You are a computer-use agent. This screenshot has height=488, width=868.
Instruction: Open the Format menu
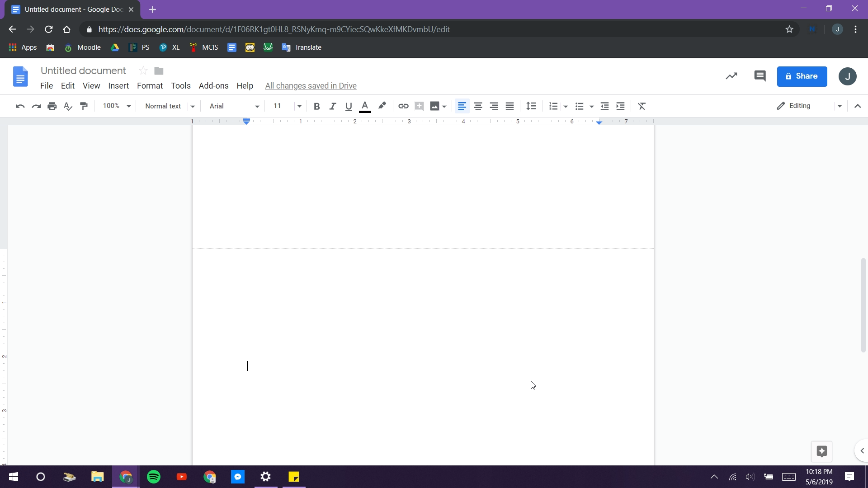150,86
